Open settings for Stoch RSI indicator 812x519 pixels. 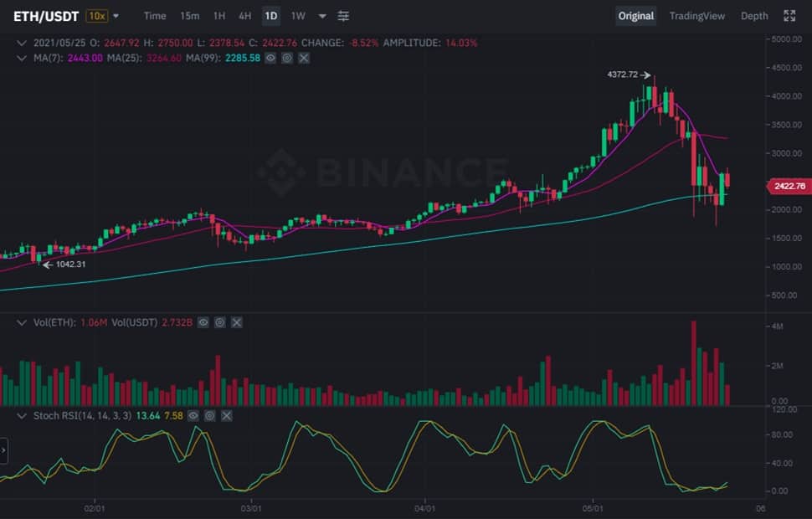click(210, 416)
